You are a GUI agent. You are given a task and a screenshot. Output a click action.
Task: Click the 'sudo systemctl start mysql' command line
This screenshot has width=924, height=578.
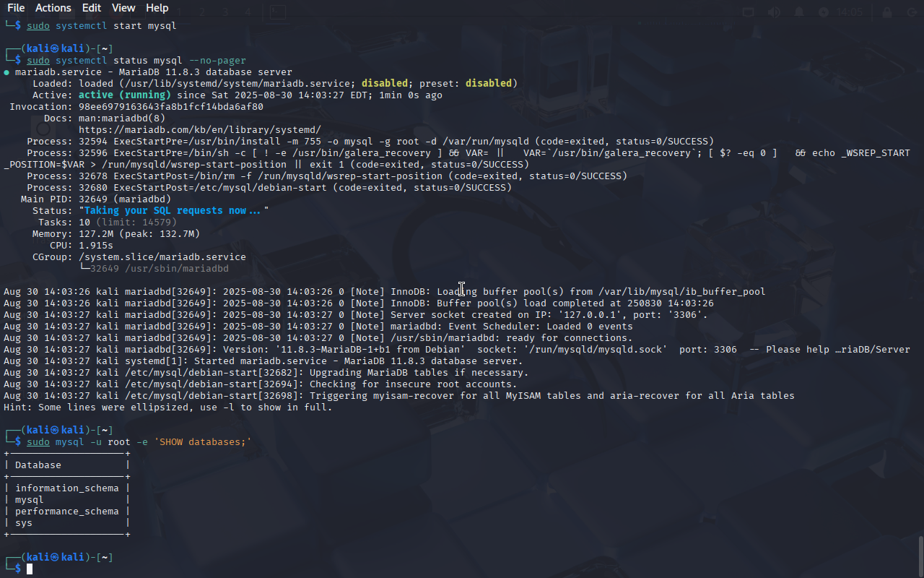[x=101, y=26]
